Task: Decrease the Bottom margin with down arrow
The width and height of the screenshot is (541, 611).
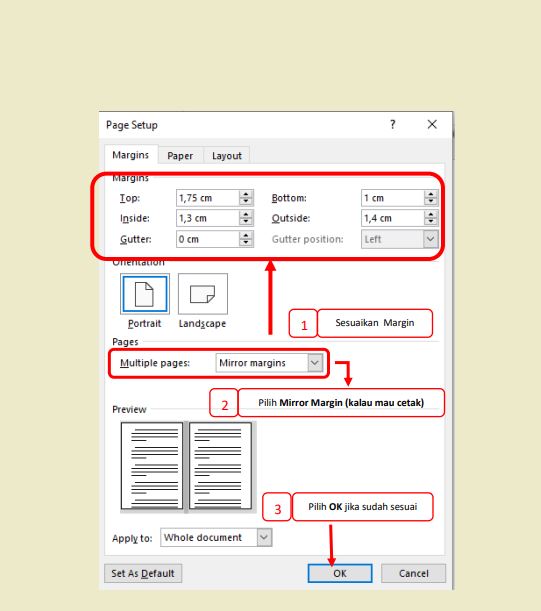Action: coord(430,201)
